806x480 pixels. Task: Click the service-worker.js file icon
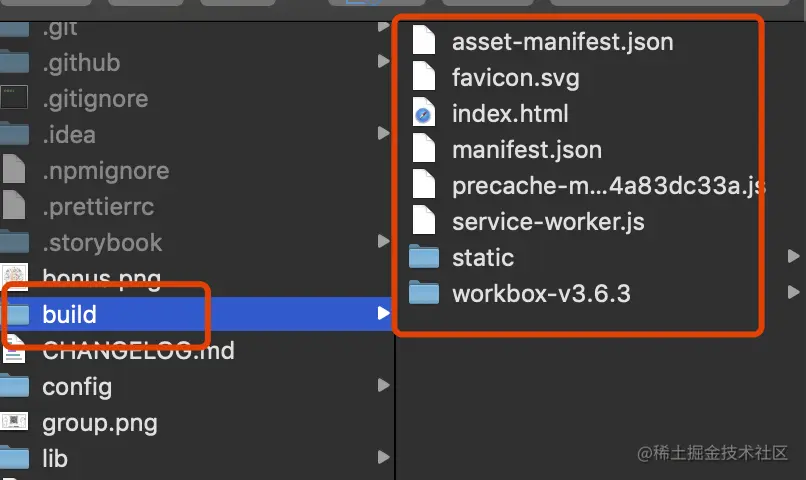[424, 220]
